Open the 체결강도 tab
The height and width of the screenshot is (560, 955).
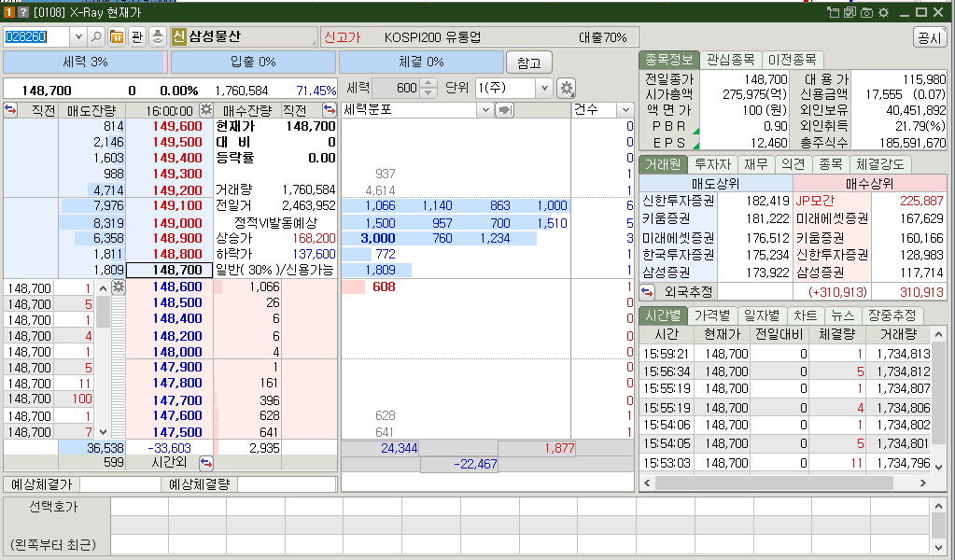pos(880,164)
